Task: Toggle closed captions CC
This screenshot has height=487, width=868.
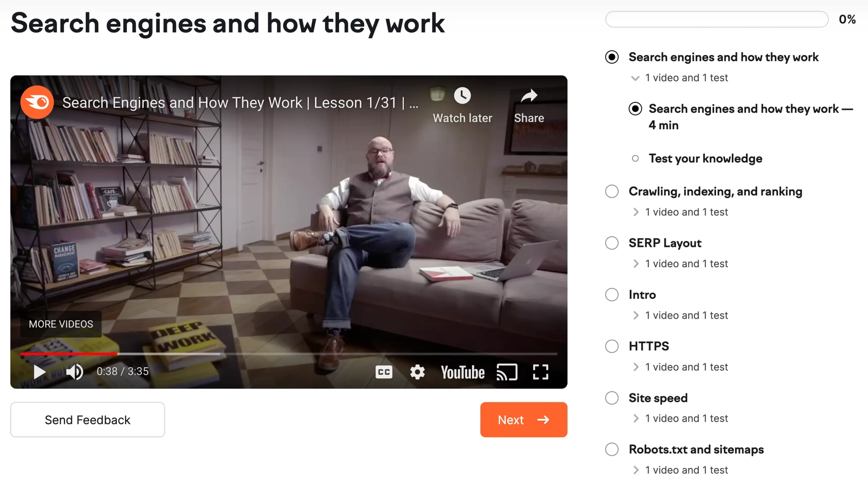Action: tap(384, 372)
